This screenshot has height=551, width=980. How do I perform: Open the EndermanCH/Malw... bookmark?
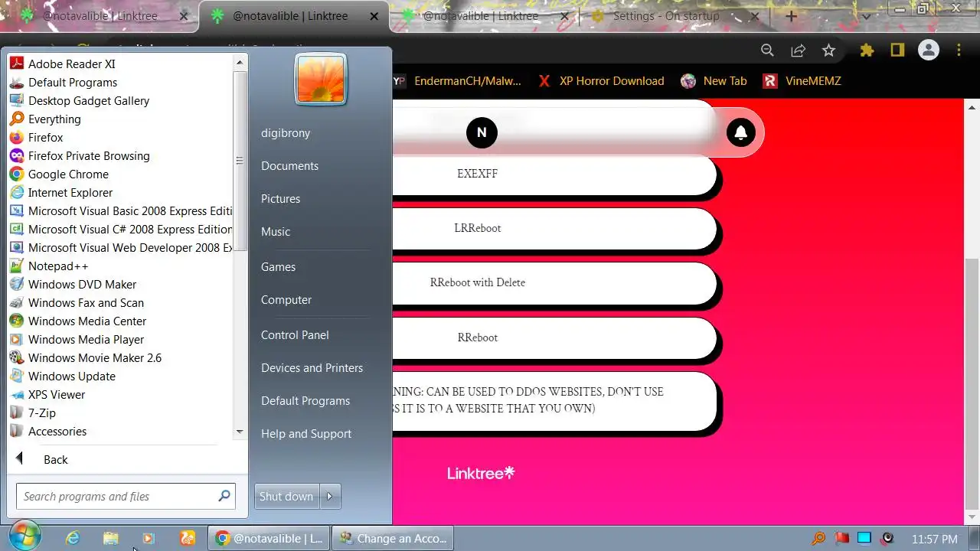pyautogui.click(x=457, y=81)
